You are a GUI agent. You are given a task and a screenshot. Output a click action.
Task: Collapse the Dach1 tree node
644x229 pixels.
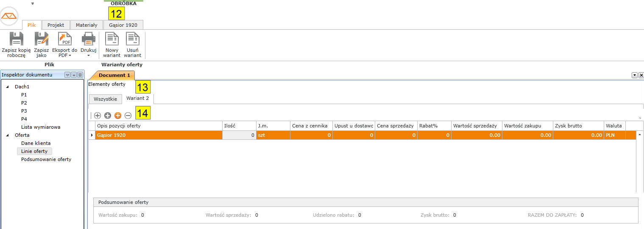(x=7, y=87)
